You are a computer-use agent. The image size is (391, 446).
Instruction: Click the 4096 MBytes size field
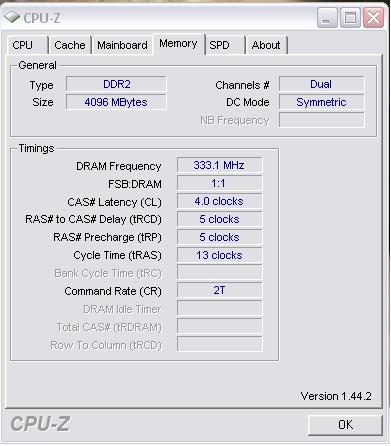pyautogui.click(x=116, y=102)
